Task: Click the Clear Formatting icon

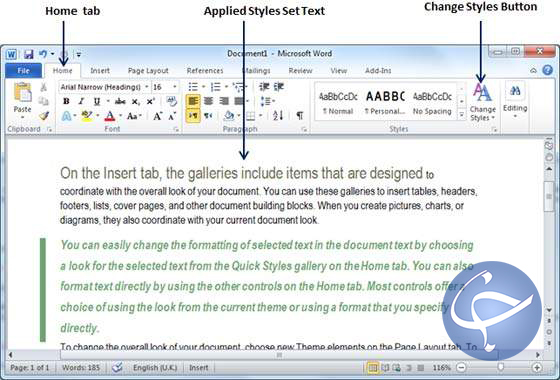Action: (x=172, y=101)
